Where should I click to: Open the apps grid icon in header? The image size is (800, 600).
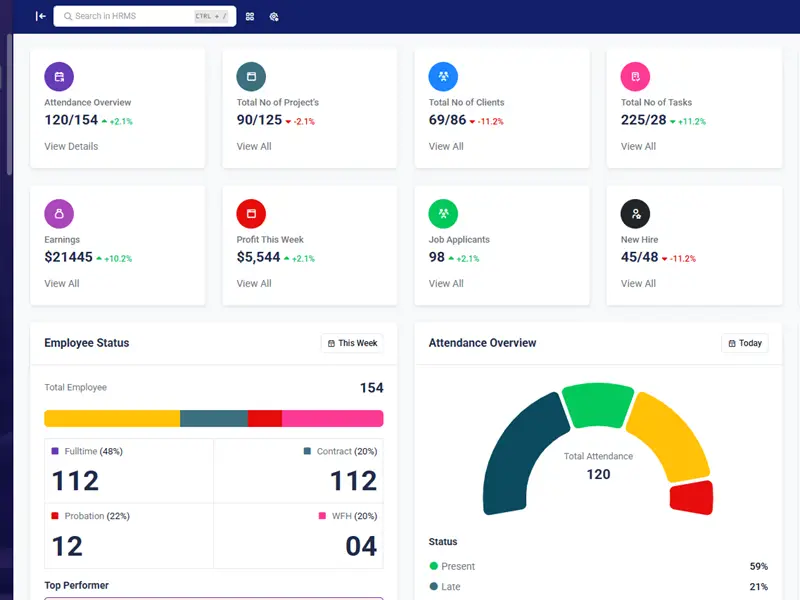pyautogui.click(x=250, y=17)
